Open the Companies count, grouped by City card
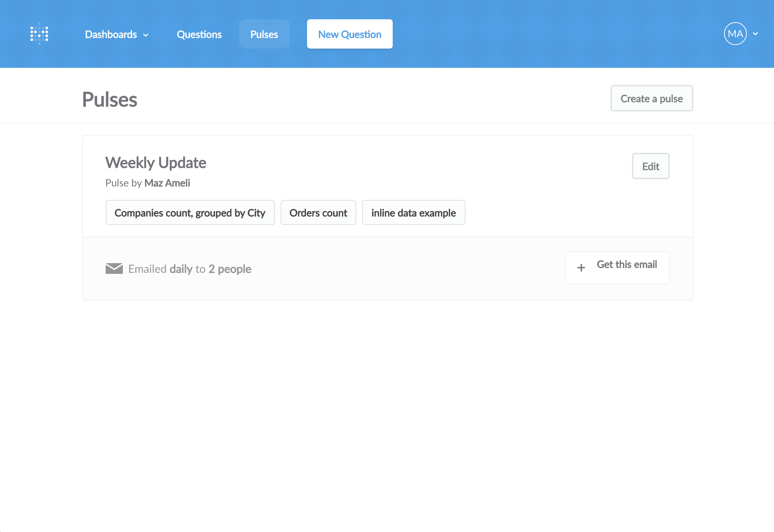This screenshot has height=532, width=774. pyautogui.click(x=190, y=212)
